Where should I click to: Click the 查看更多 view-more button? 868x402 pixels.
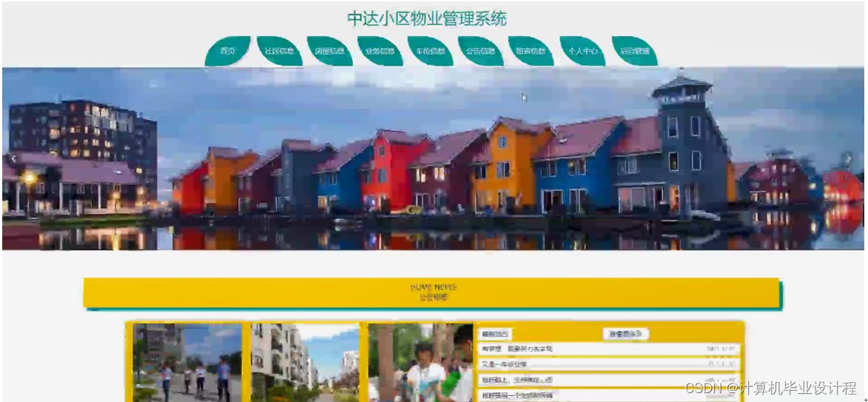[x=625, y=334]
